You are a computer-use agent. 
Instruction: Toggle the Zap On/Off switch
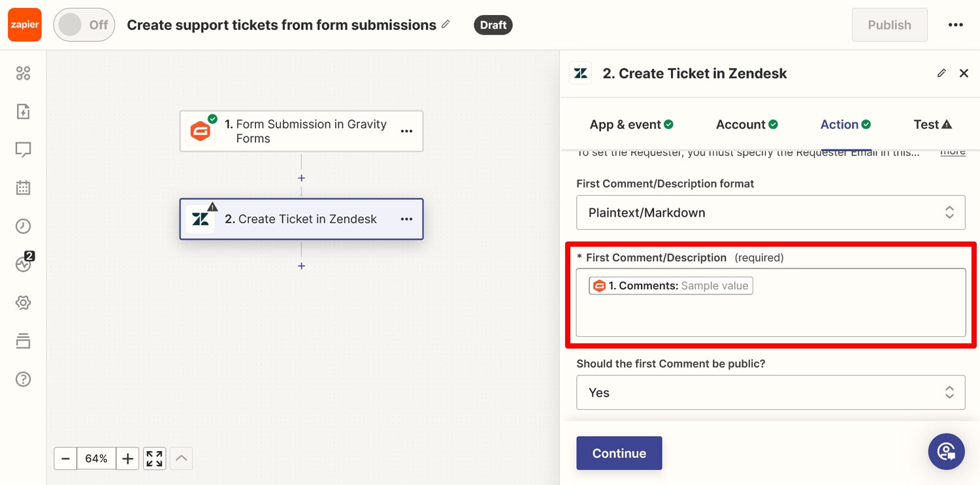[84, 25]
